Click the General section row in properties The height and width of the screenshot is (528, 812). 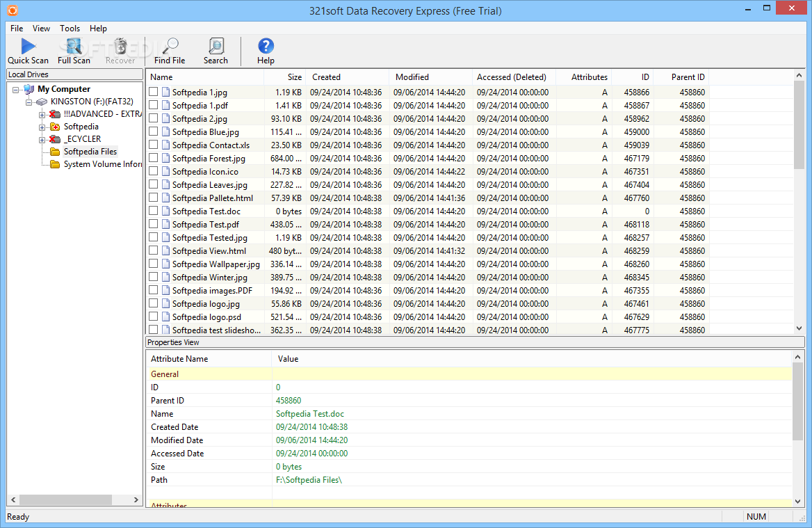click(469, 374)
